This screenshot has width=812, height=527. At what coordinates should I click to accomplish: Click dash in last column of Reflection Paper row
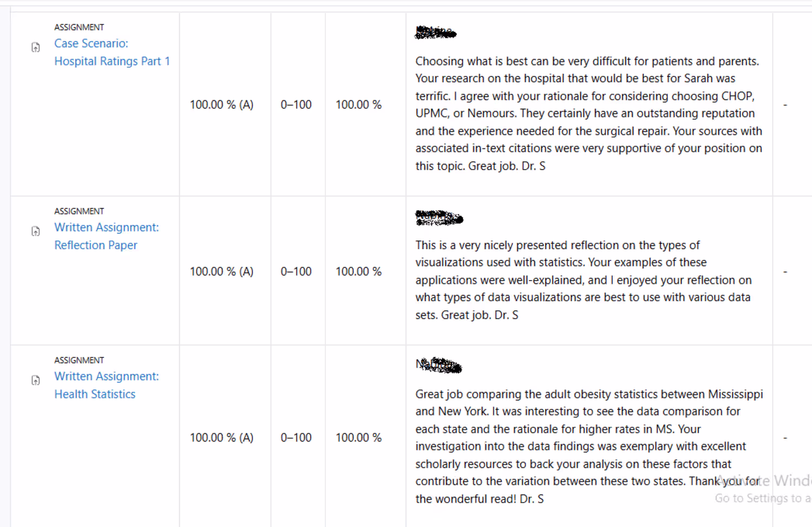785,271
